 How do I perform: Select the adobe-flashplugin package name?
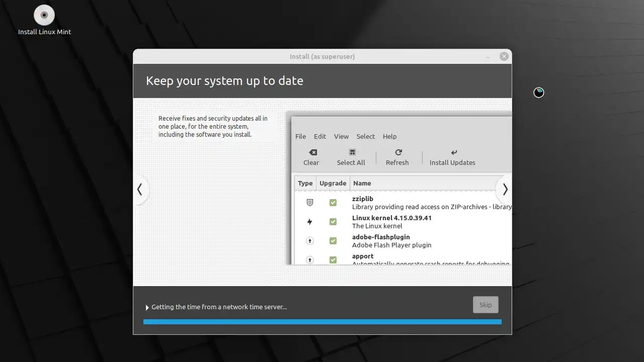coord(381,237)
